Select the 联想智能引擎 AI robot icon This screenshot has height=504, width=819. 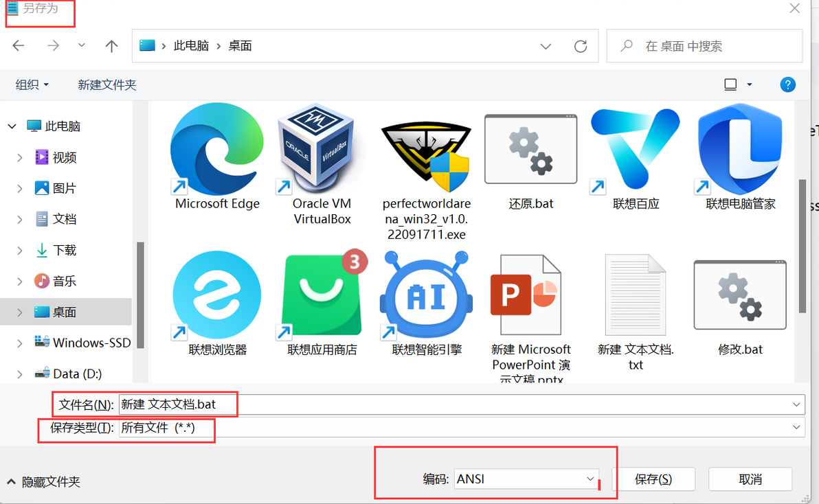pyautogui.click(x=426, y=295)
